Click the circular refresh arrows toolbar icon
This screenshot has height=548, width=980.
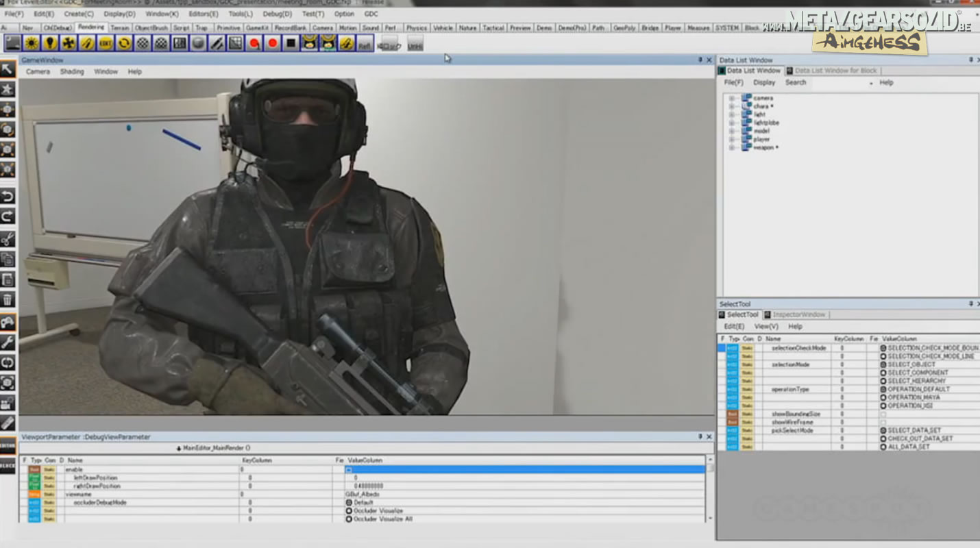click(x=124, y=43)
